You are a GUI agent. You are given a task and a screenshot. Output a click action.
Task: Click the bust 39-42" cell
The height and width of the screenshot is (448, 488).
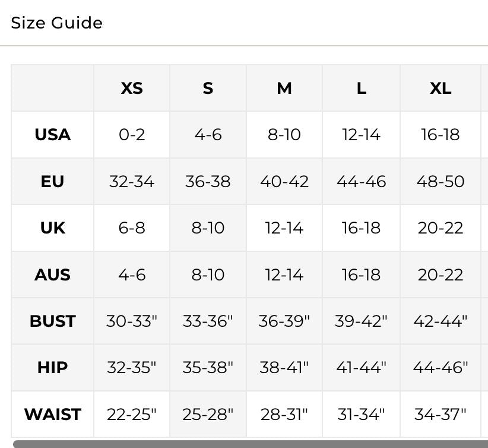click(x=362, y=321)
